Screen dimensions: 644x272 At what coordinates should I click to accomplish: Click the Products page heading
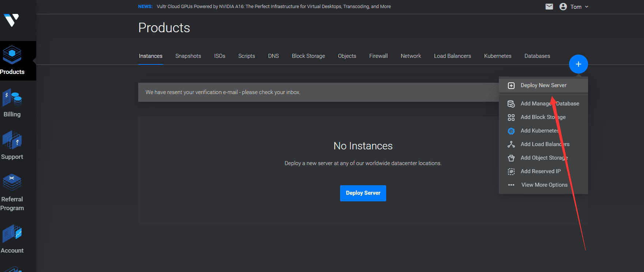(164, 28)
